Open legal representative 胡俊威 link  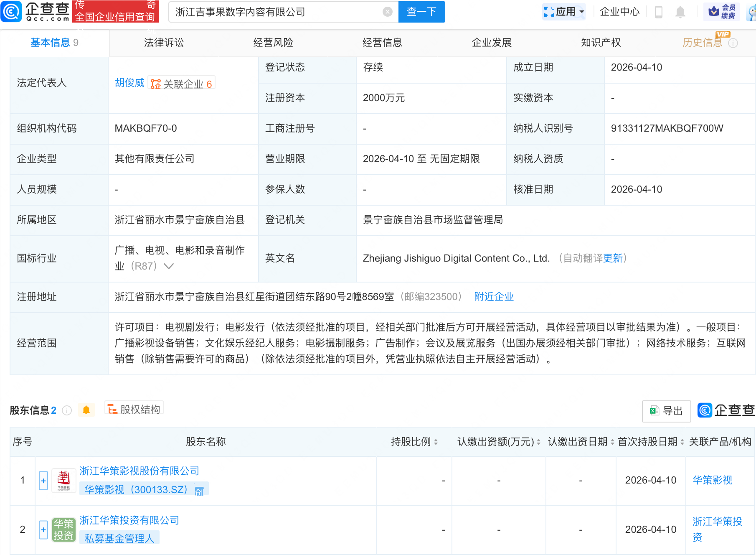click(x=129, y=83)
